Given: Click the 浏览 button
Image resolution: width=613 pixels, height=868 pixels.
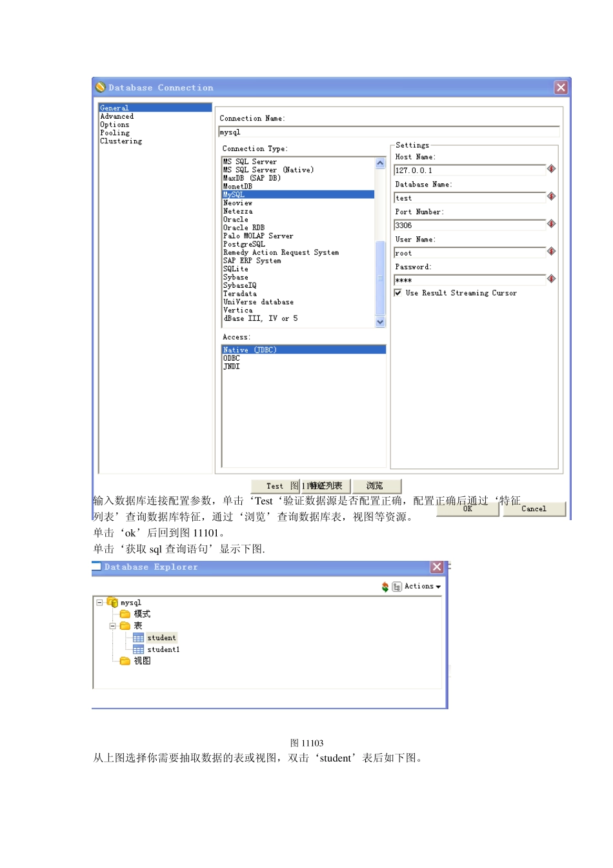Looking at the screenshot, I should tap(377, 486).
